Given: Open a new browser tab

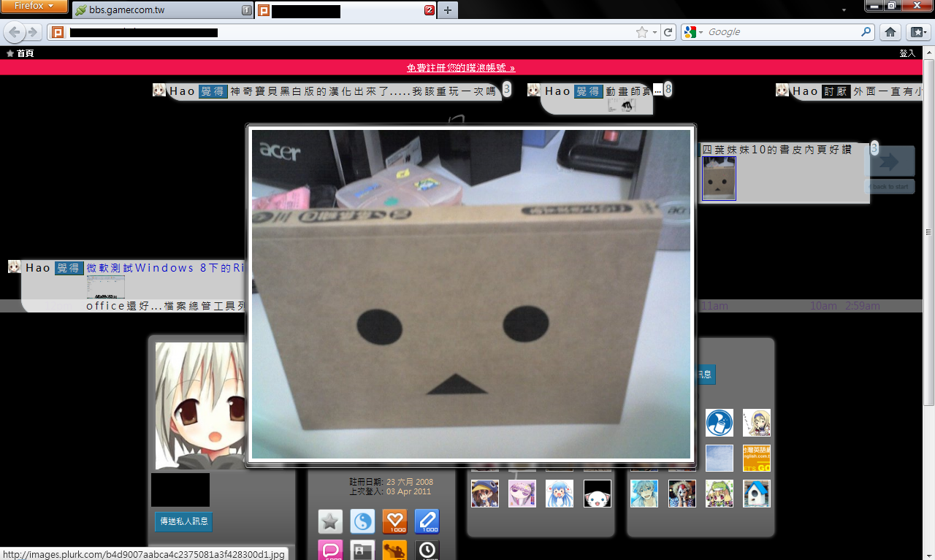Looking at the screenshot, I should (x=448, y=10).
